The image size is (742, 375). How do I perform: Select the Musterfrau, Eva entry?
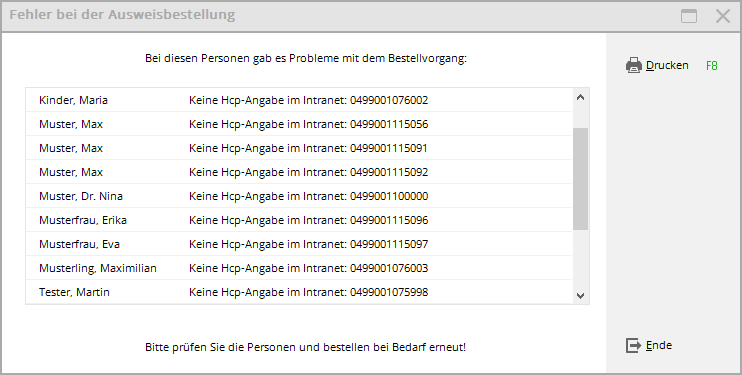coord(299,244)
